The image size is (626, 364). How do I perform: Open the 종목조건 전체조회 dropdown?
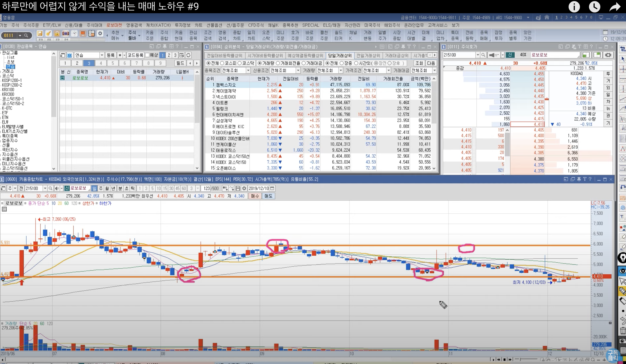coord(248,71)
